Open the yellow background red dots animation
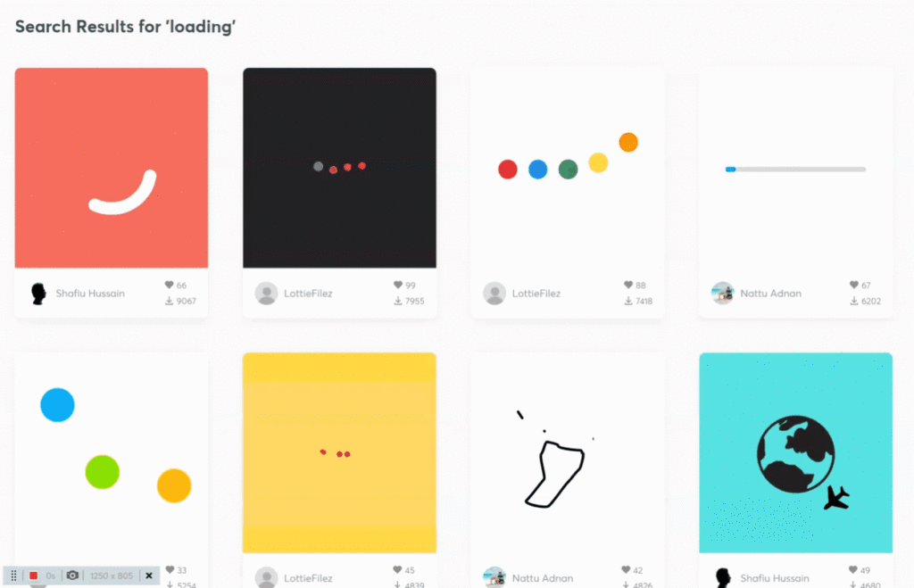Viewport: 914px width, 588px height. [339, 452]
